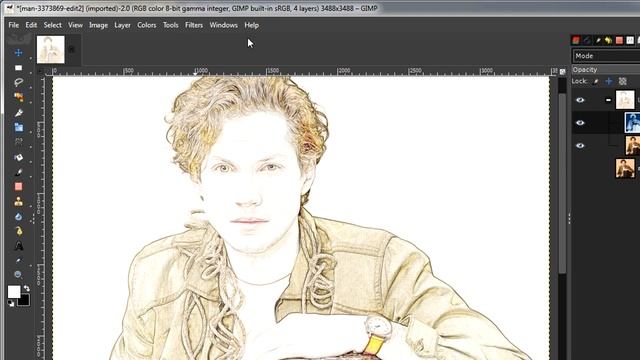The height and width of the screenshot is (360, 640).
Task: Select the Paintbrush tool
Action: (x=18, y=172)
